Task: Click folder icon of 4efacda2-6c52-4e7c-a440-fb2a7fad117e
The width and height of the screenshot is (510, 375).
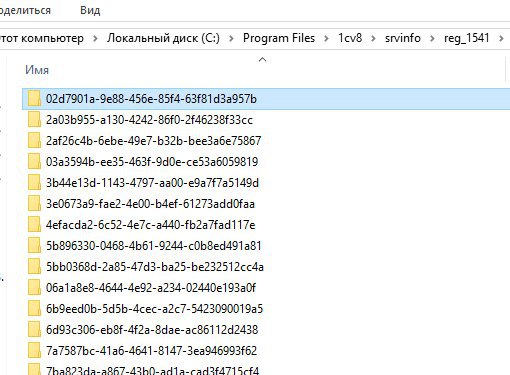Action: (x=34, y=225)
